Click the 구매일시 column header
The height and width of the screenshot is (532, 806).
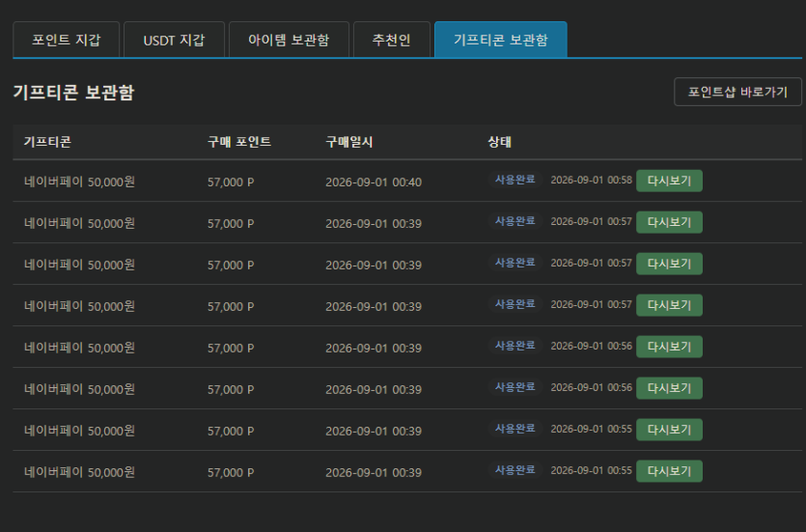[349, 142]
